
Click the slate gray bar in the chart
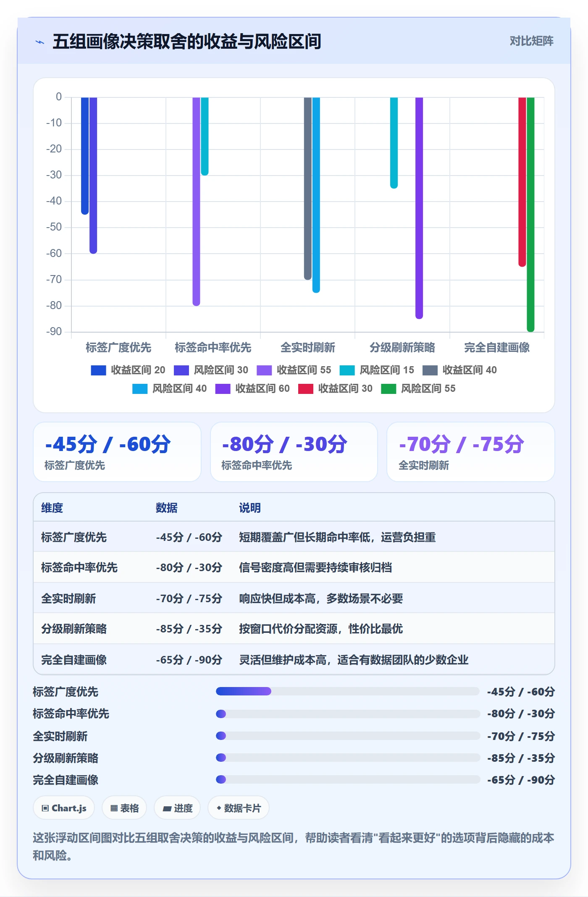click(308, 189)
